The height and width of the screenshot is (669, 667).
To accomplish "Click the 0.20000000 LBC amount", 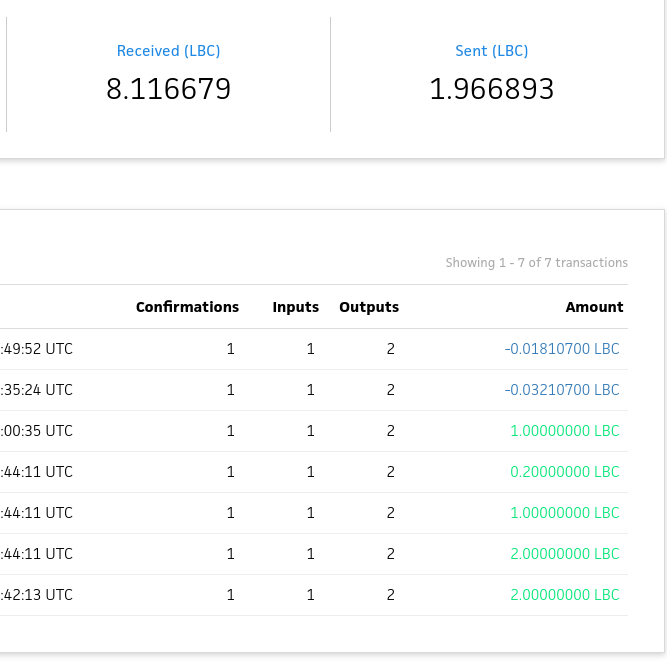I will pyautogui.click(x=565, y=471).
